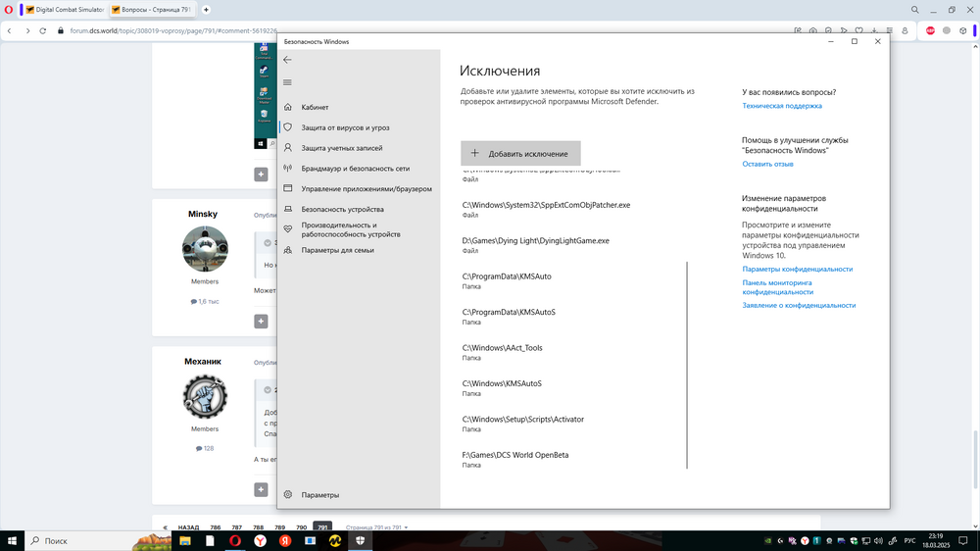Switch to Digital Combat Simulator browser tab
This screenshot has width=980, height=551.
tap(65, 10)
